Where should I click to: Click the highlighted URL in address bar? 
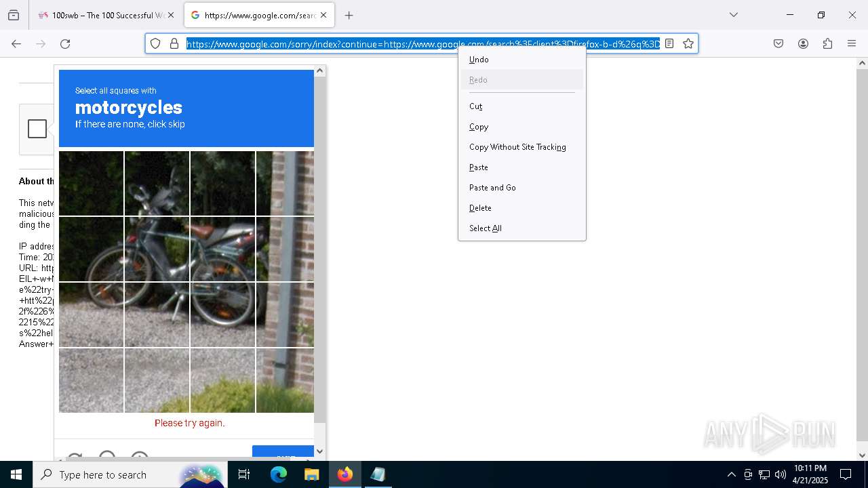tap(423, 44)
